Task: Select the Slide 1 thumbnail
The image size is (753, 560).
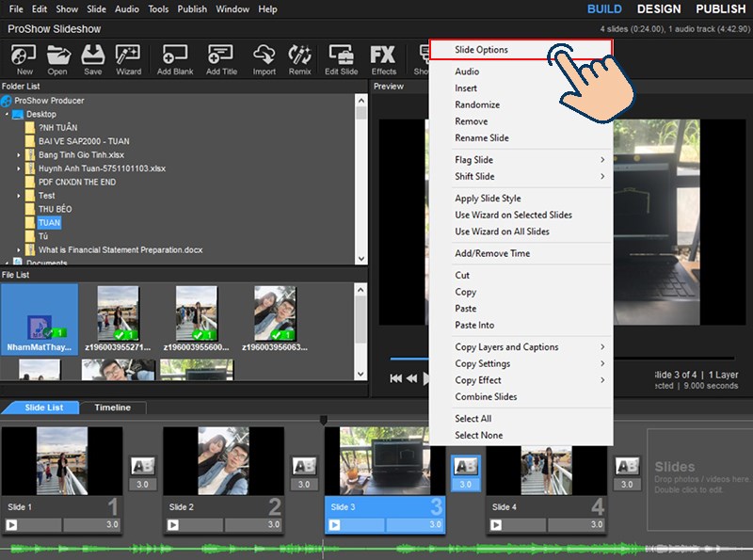Action: (x=62, y=461)
